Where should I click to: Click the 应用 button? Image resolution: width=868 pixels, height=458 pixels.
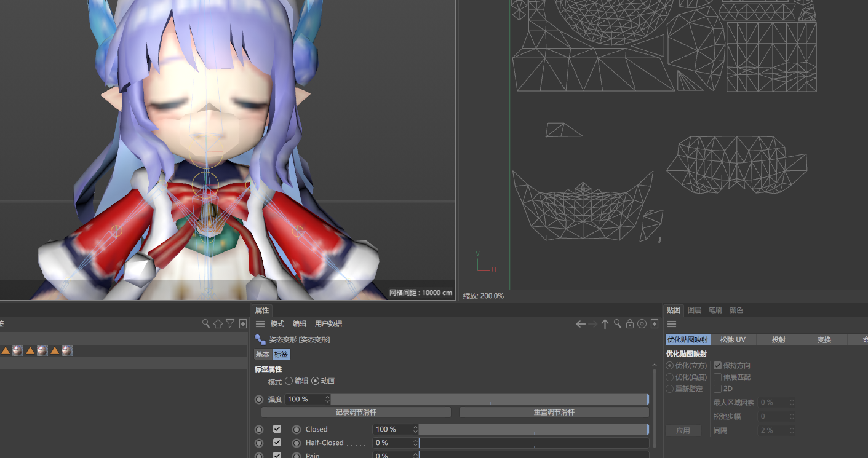(x=683, y=430)
